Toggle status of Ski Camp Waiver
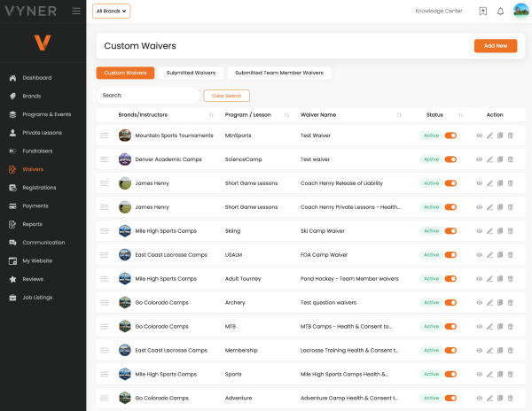The height and width of the screenshot is (411, 532). [450, 231]
